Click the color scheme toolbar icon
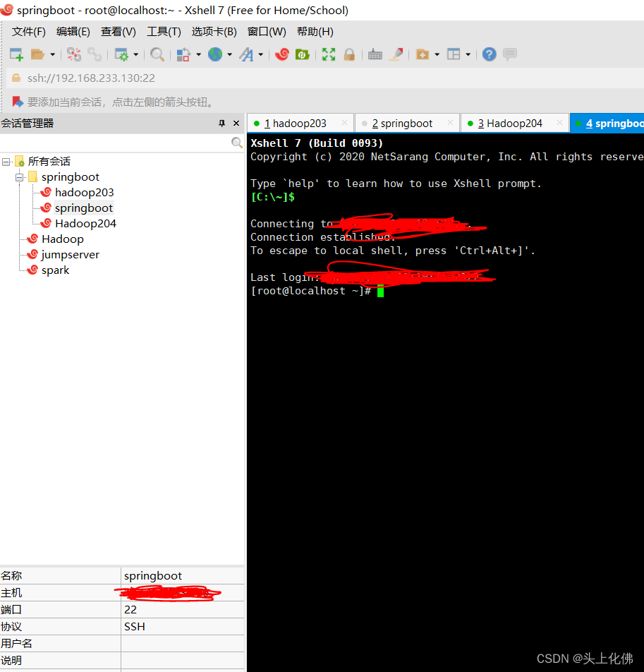The width and height of the screenshot is (644, 672). click(x=183, y=54)
